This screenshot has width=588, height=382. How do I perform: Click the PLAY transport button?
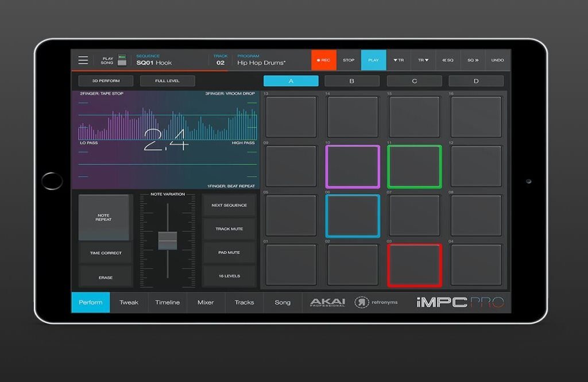pyautogui.click(x=373, y=60)
